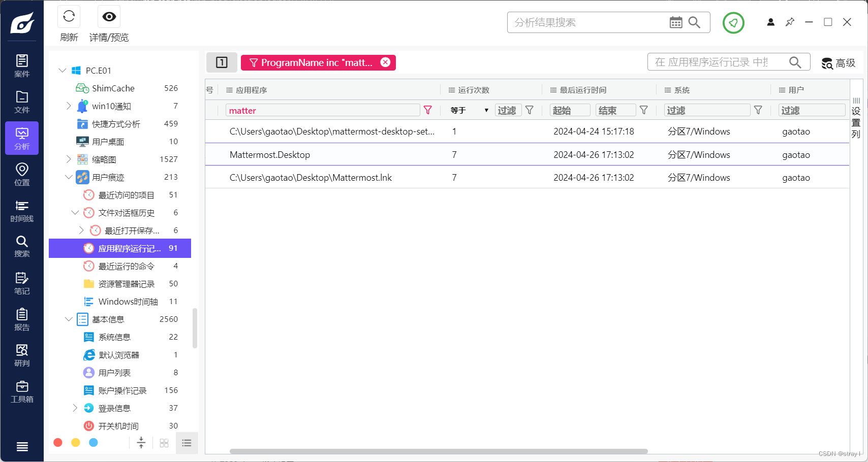Select 默认浏览器 in the tree
Viewport: 868px width, 462px height.
pos(120,354)
